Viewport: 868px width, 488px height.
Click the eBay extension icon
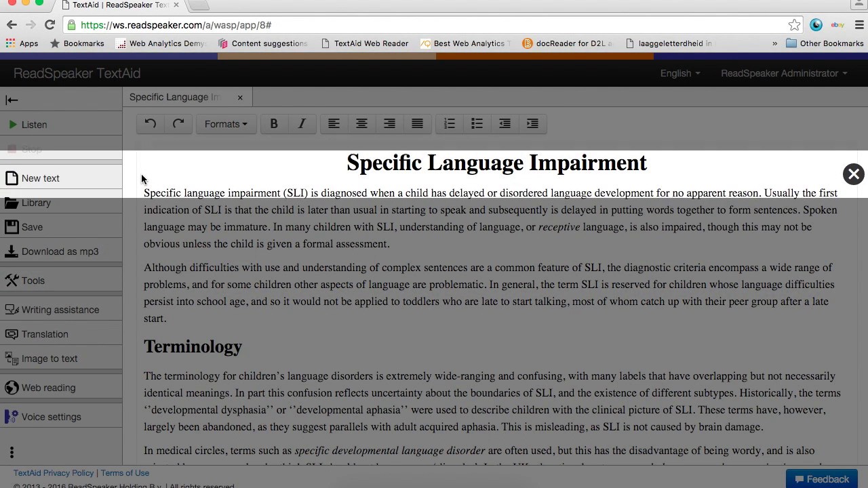[837, 25]
